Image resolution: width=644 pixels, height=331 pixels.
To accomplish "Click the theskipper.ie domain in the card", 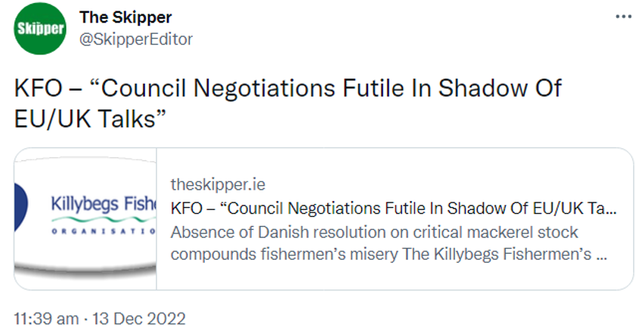I will [218, 185].
